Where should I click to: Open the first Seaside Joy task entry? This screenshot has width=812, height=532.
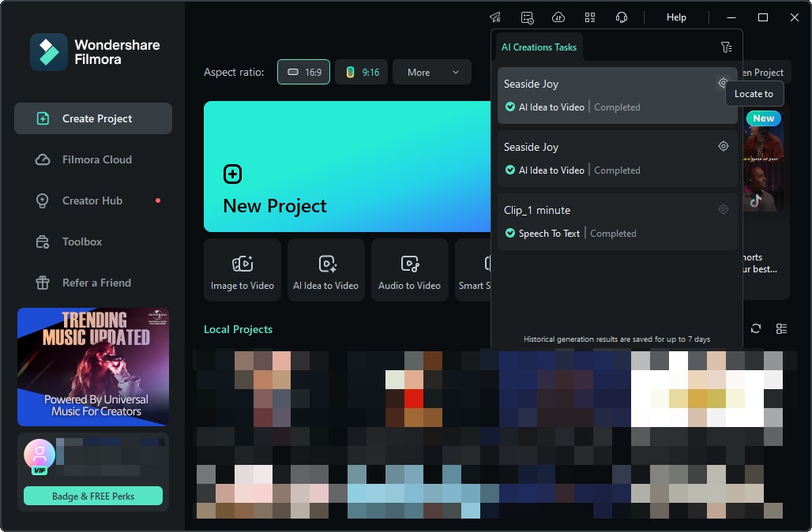[x=617, y=96]
